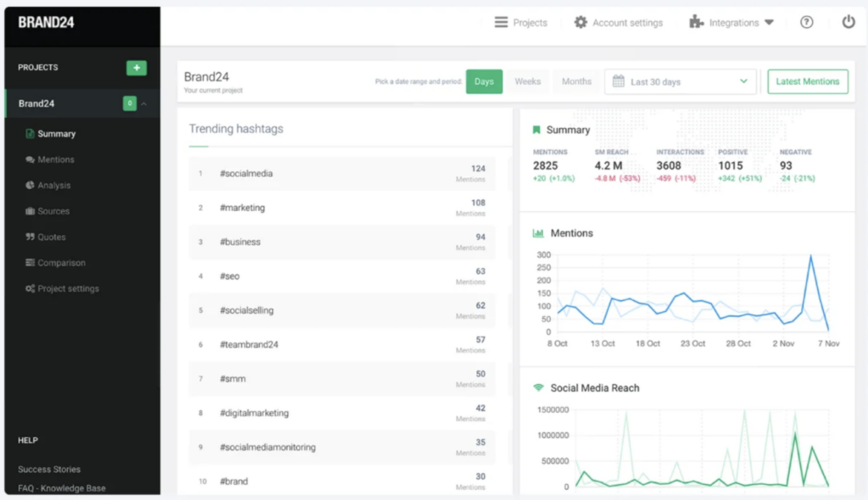Click the Social Media Reach chart heading

tap(594, 388)
